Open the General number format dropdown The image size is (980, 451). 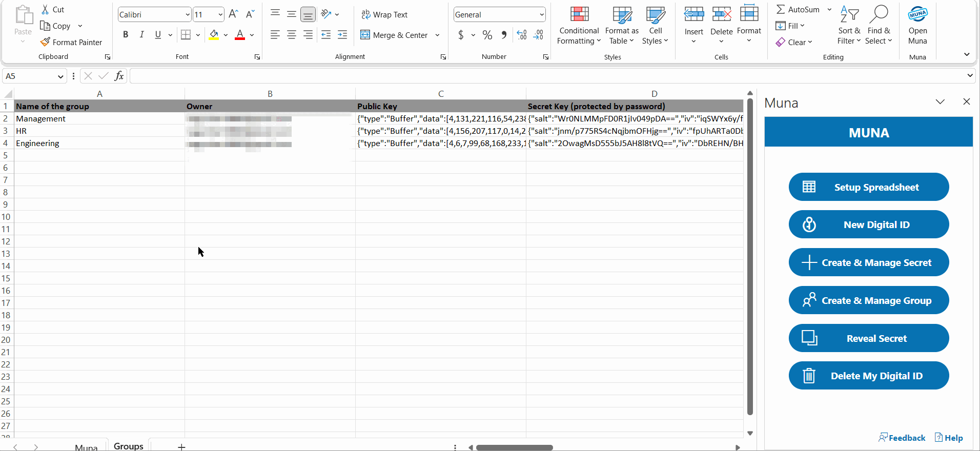[x=542, y=14]
